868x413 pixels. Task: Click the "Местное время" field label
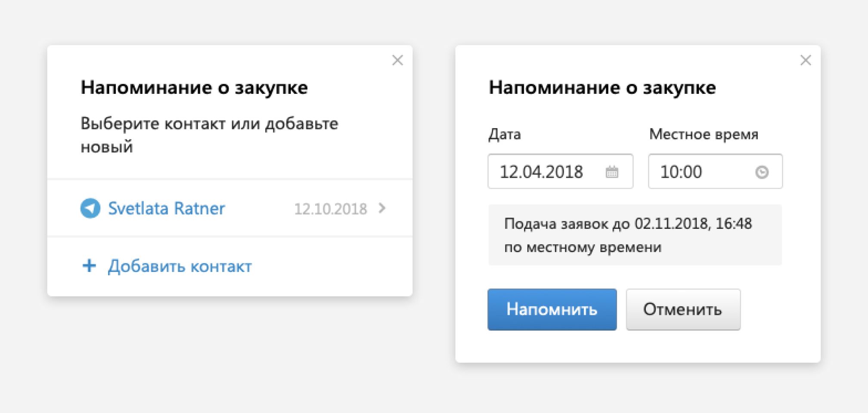tap(704, 134)
